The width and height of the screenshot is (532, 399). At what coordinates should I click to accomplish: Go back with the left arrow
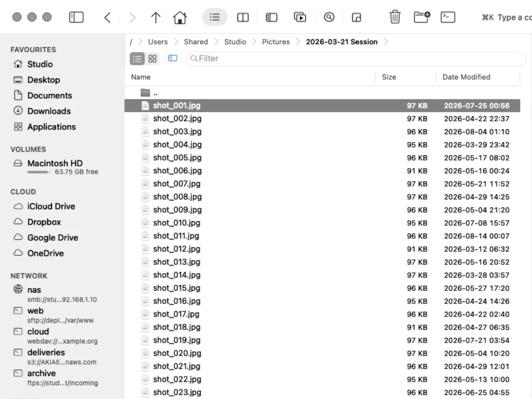(x=107, y=17)
